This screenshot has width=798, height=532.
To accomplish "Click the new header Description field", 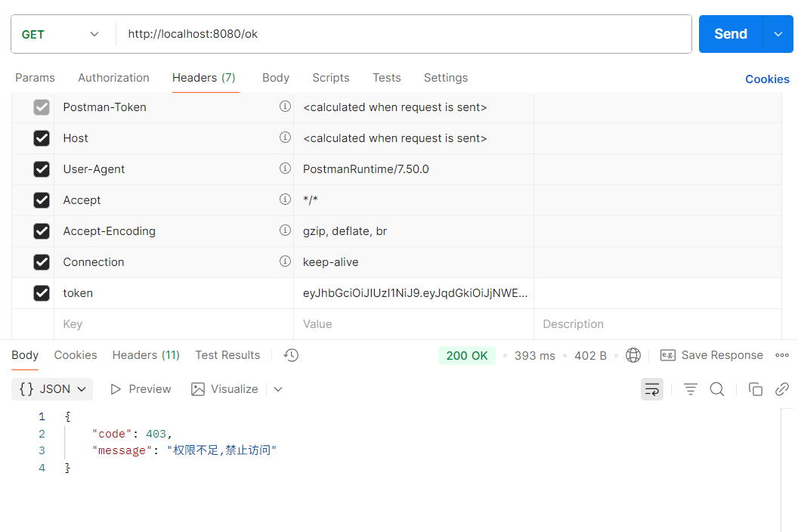I will (x=657, y=324).
